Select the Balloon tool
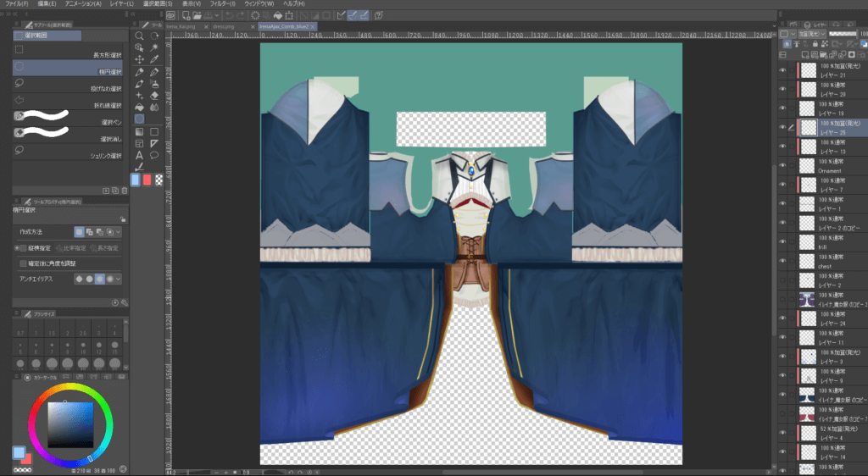This screenshot has height=476, width=868. pos(154,155)
